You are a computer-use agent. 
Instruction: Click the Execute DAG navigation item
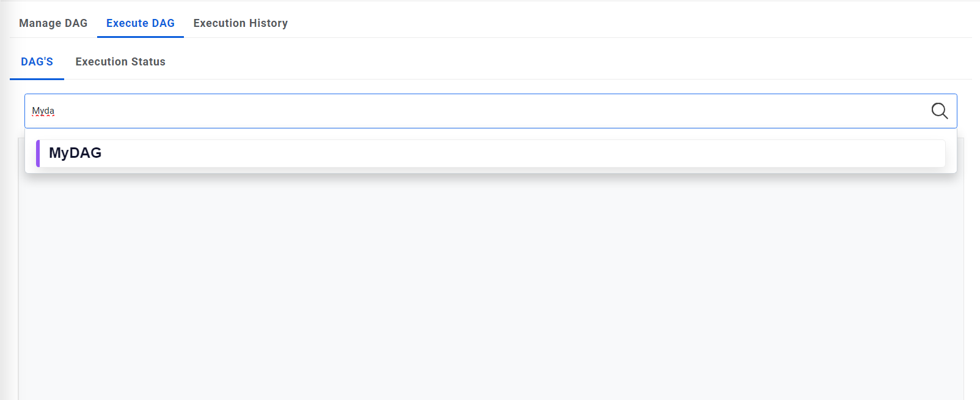pos(140,23)
